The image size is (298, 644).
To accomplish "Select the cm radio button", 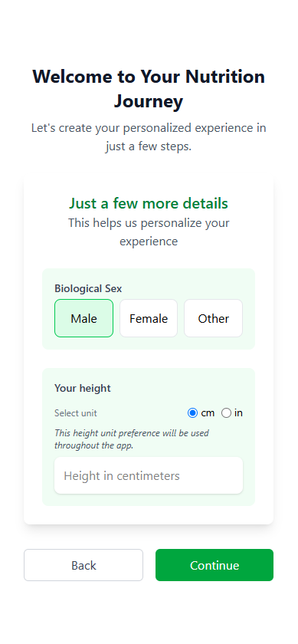I will point(192,413).
